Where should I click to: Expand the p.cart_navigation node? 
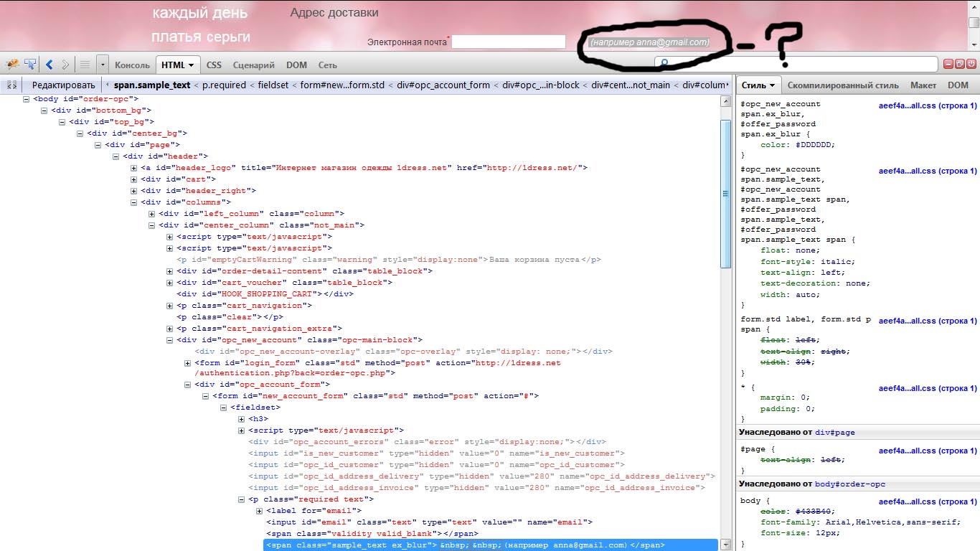(170, 306)
